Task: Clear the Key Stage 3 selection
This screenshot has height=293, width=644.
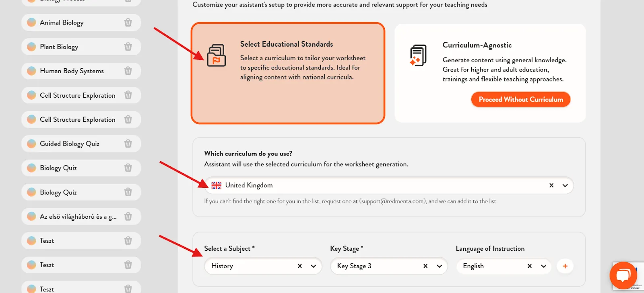Action: click(425, 266)
